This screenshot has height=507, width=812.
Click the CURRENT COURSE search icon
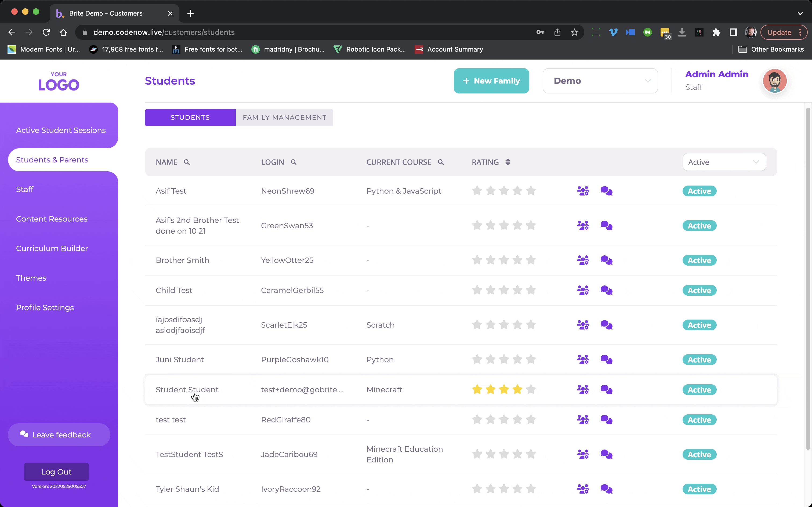(441, 162)
